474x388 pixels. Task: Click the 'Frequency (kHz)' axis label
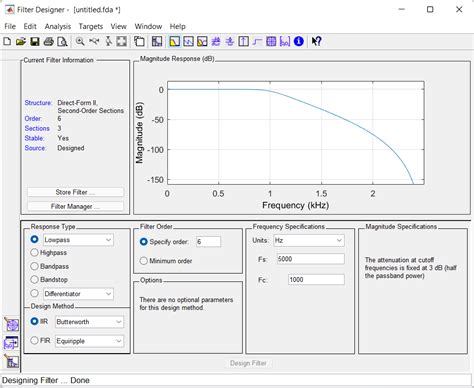coord(295,205)
